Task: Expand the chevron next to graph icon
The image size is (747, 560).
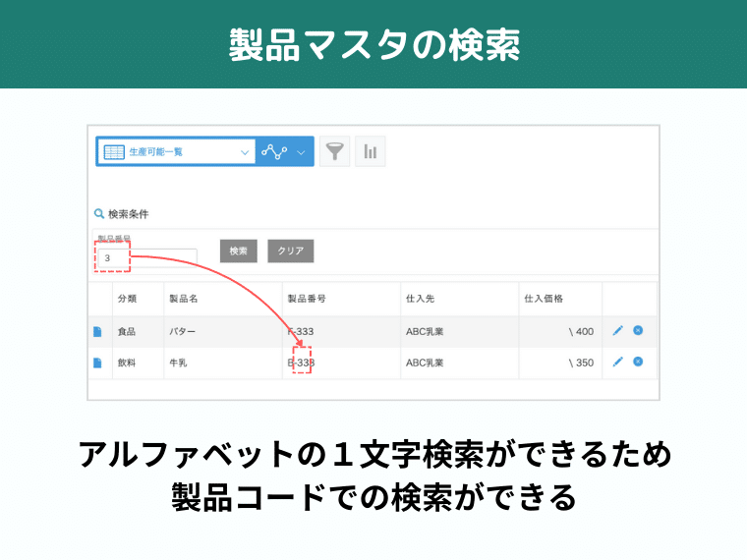Action: [x=301, y=152]
